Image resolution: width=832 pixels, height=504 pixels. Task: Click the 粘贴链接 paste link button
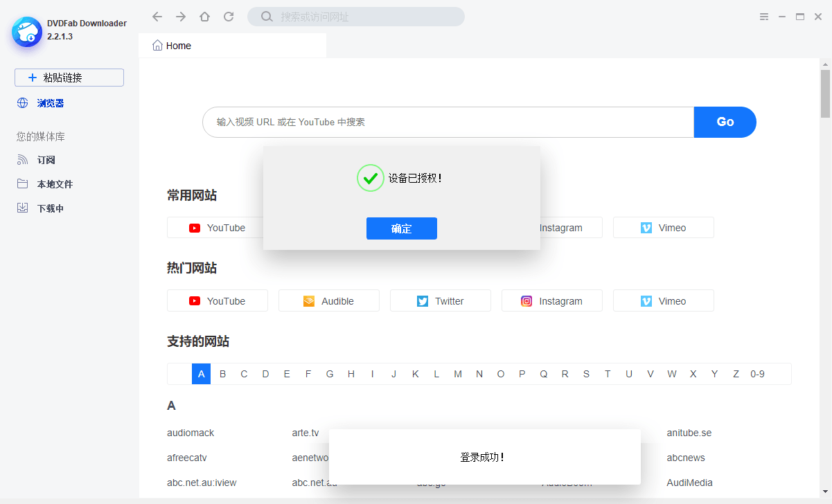click(69, 78)
